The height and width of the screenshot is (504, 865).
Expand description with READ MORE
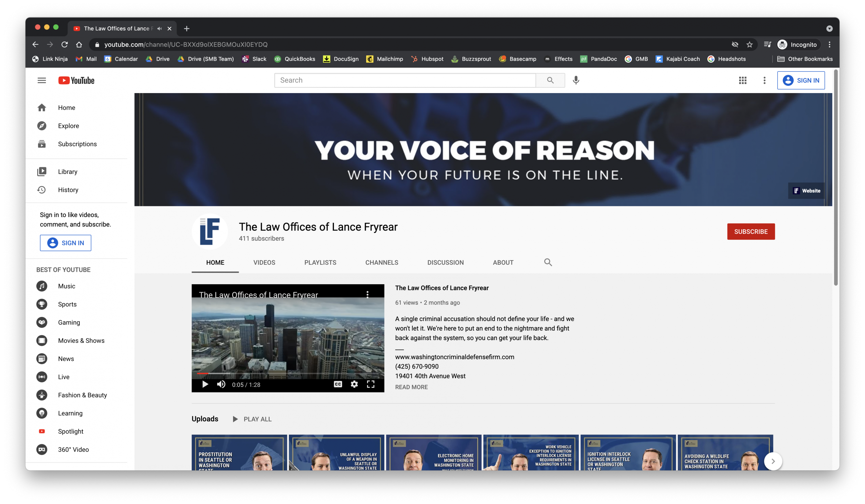411,387
